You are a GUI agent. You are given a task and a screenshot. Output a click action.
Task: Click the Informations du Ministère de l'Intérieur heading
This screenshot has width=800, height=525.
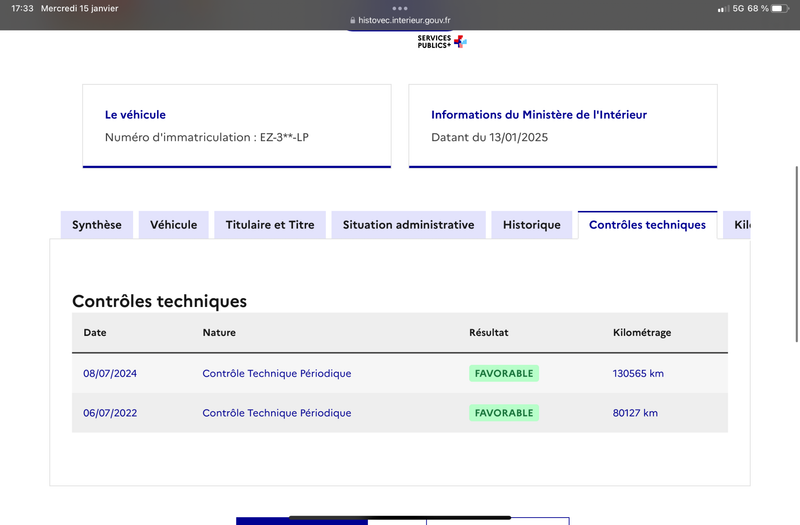(x=539, y=115)
